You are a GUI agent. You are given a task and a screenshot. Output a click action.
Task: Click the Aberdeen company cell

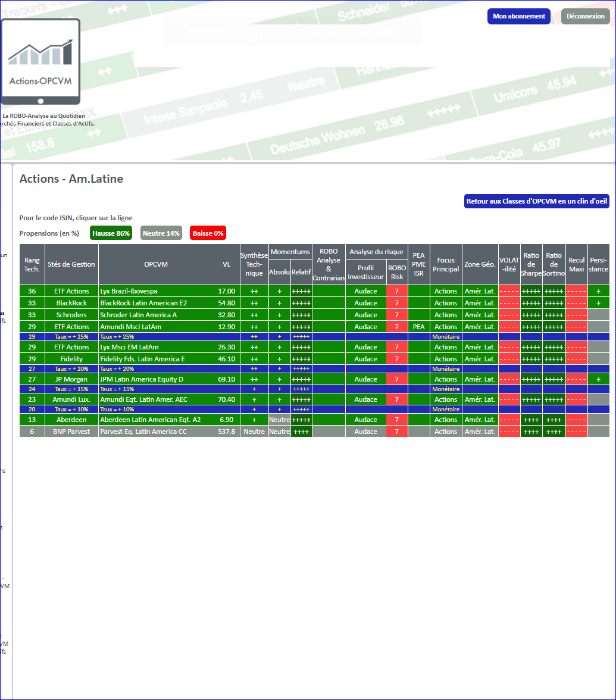pos(71,420)
